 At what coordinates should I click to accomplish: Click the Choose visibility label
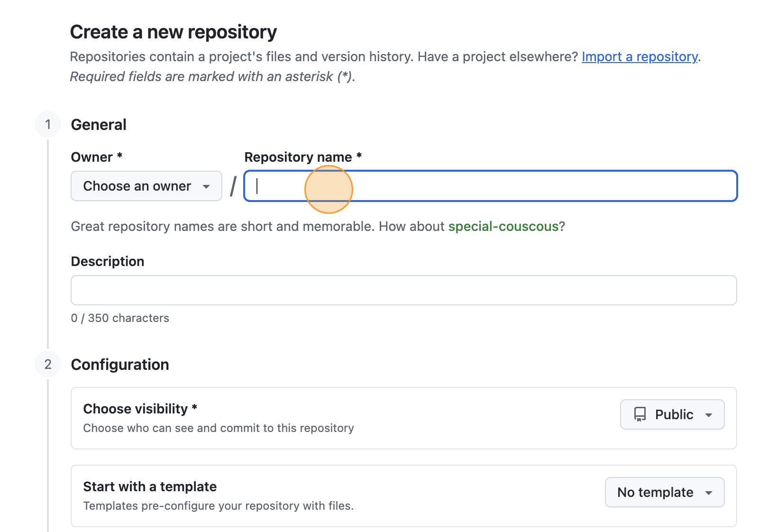coord(140,409)
